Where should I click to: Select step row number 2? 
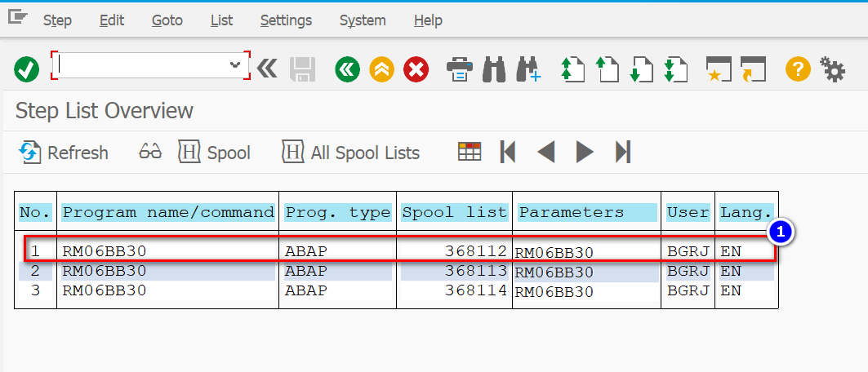point(396,271)
